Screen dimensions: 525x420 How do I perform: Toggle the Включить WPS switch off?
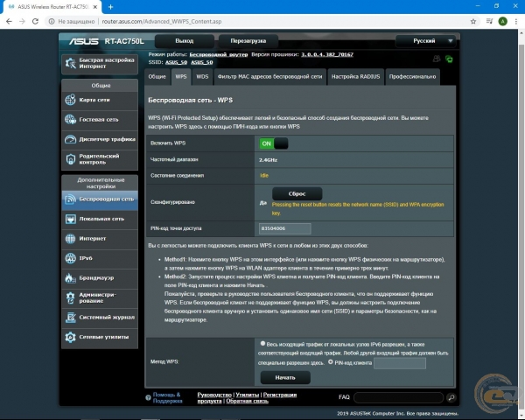click(x=274, y=143)
